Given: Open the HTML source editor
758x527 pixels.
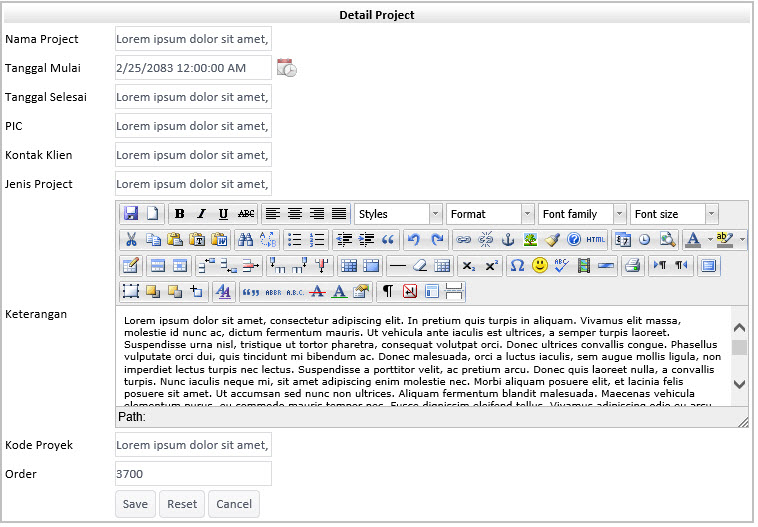Looking at the screenshot, I should click(596, 240).
